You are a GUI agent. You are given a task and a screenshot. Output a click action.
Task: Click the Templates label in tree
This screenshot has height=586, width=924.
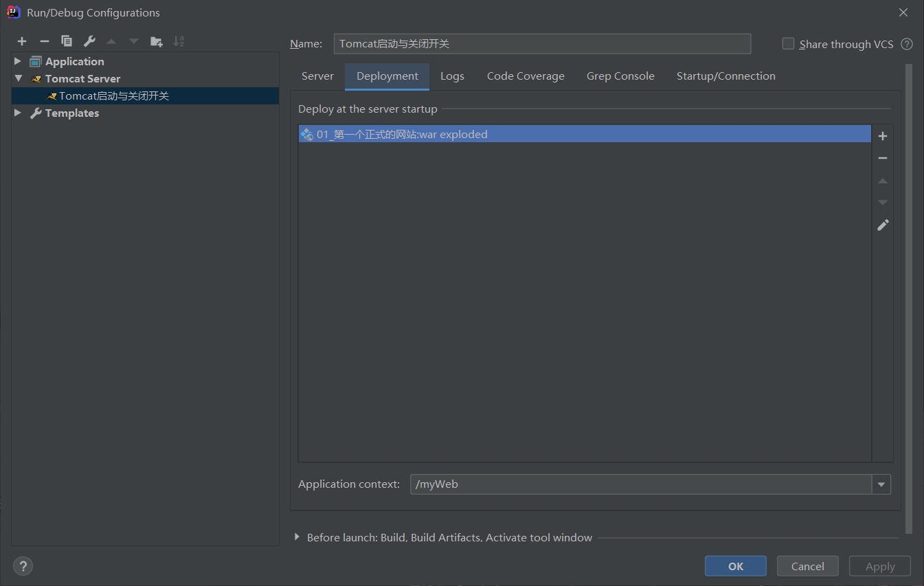click(x=72, y=113)
